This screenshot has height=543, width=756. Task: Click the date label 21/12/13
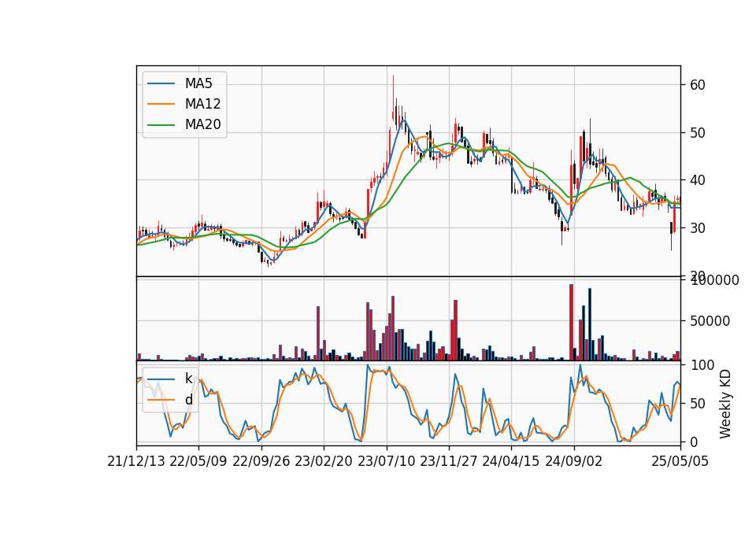[x=136, y=462]
